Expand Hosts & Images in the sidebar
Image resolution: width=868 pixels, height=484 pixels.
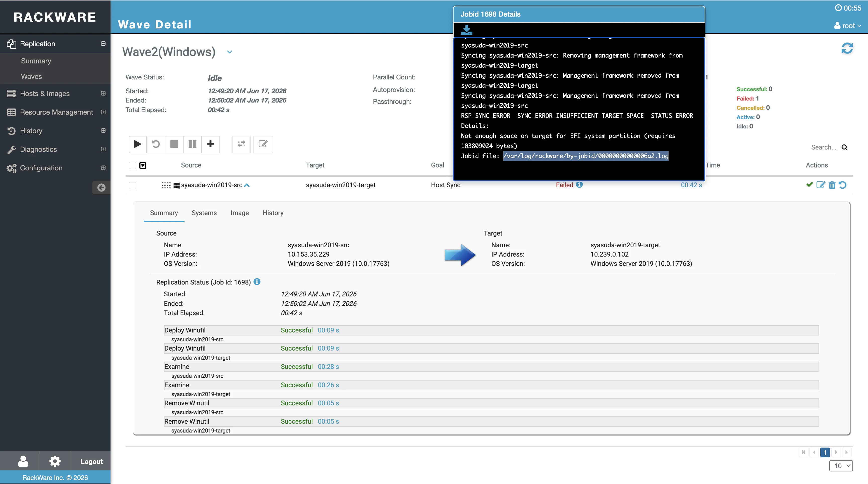(x=103, y=93)
